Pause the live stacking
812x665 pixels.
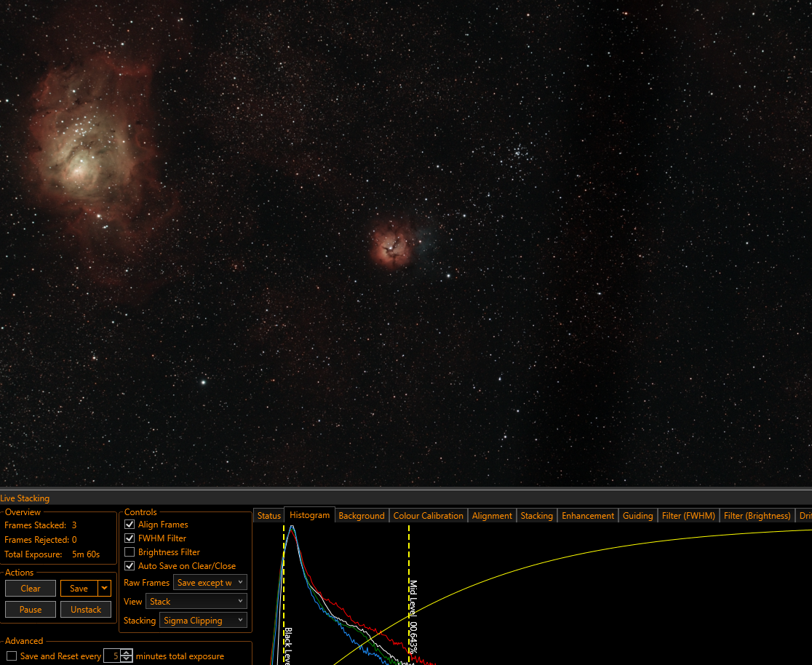click(31, 610)
